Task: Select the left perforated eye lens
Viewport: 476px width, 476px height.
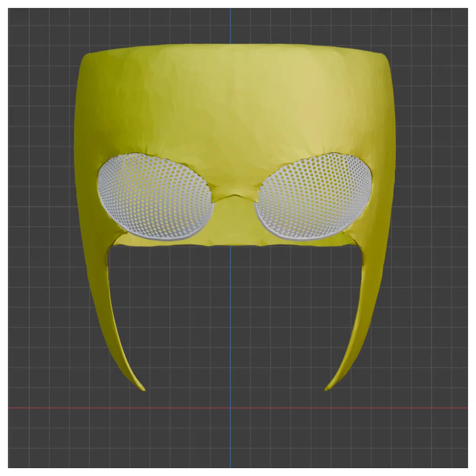Action: [x=155, y=197]
